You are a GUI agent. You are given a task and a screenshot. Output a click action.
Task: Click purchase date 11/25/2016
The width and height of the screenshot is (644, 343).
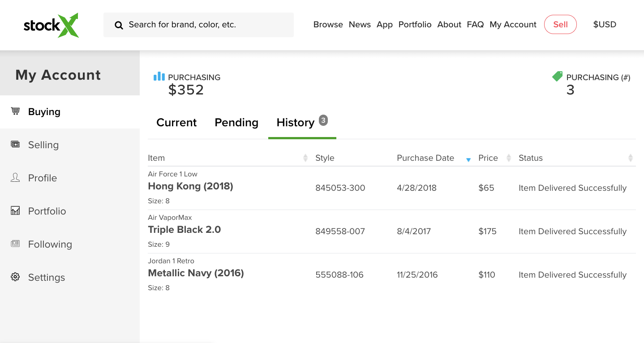tap(417, 275)
